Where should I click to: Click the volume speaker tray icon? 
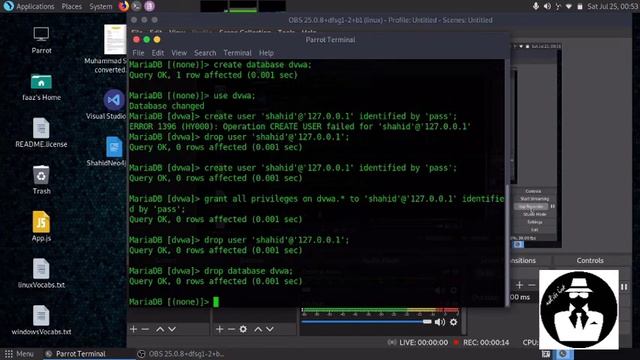coord(547,6)
